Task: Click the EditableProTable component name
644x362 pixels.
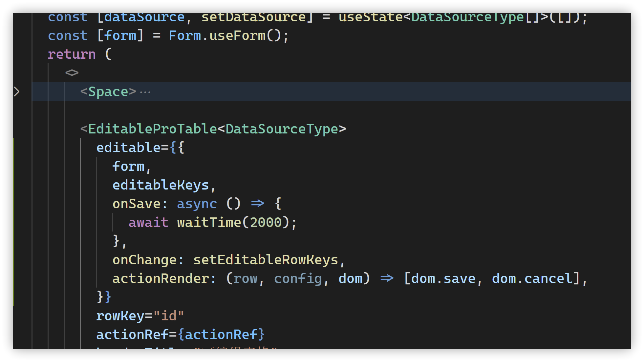Action: point(152,129)
